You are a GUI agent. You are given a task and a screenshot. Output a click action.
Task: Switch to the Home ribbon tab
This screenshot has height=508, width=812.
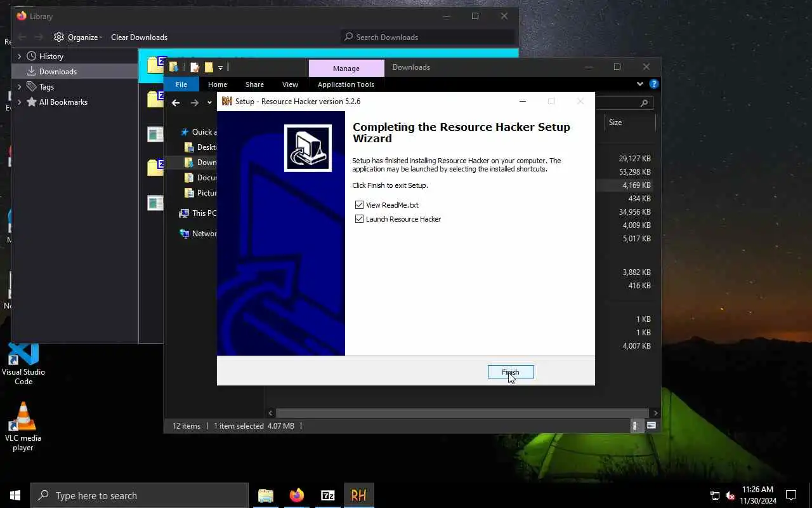218,84
